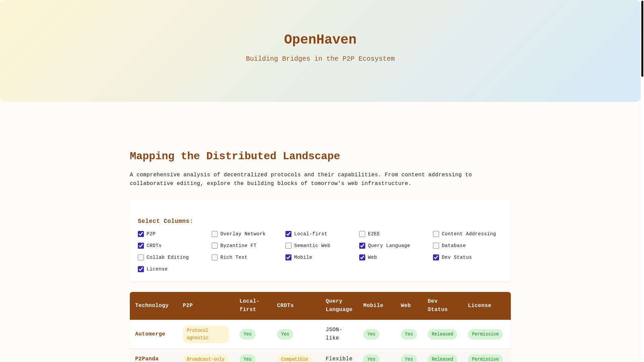Image resolution: width=644 pixels, height=362 pixels.
Task: Uncheck the Mobile column checkbox
Action: [x=288, y=257]
